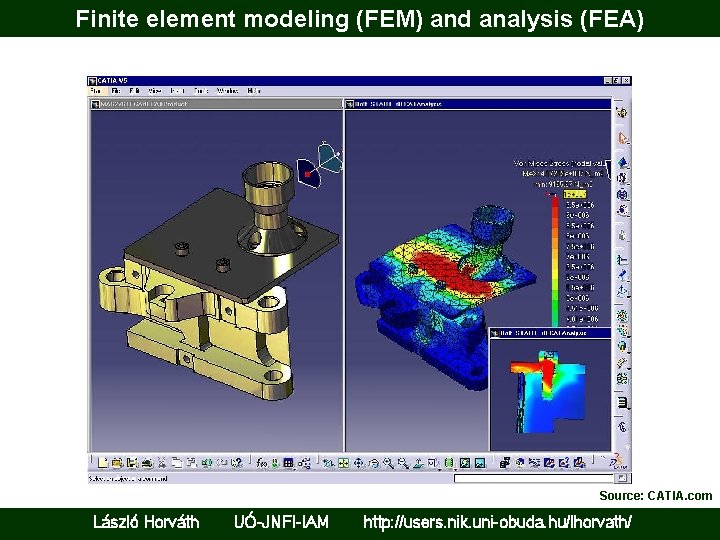Click the Von Mises stress legend title

point(559,163)
